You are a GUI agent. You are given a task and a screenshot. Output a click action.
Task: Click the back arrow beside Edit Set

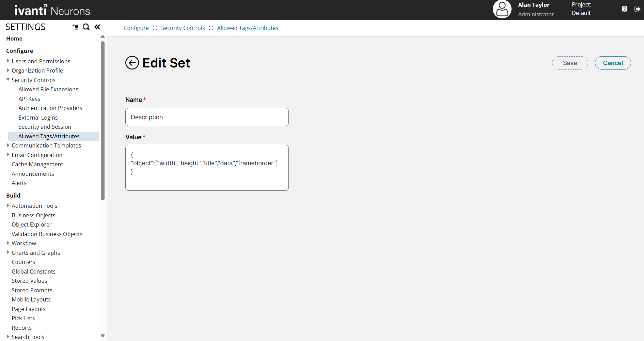(132, 63)
